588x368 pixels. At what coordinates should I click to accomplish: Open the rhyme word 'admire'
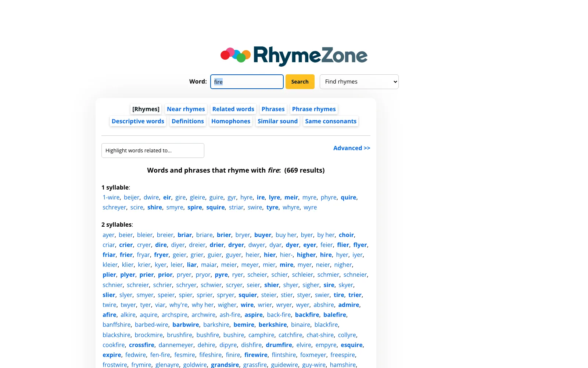click(x=349, y=305)
